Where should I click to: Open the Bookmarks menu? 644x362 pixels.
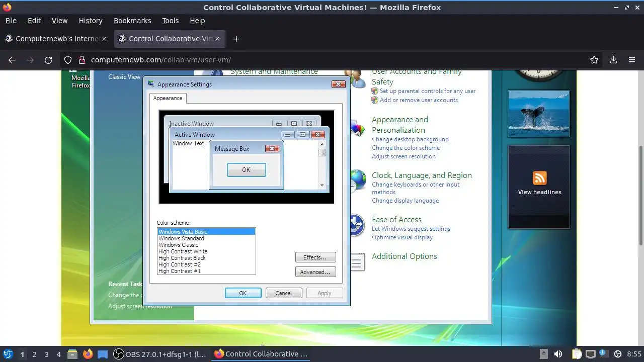(132, 21)
